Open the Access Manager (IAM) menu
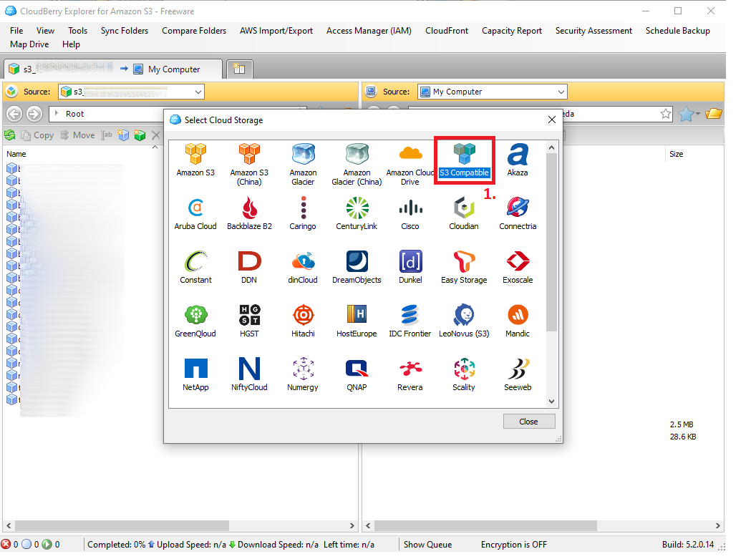Image resolution: width=756 pixels, height=559 pixels. (369, 31)
